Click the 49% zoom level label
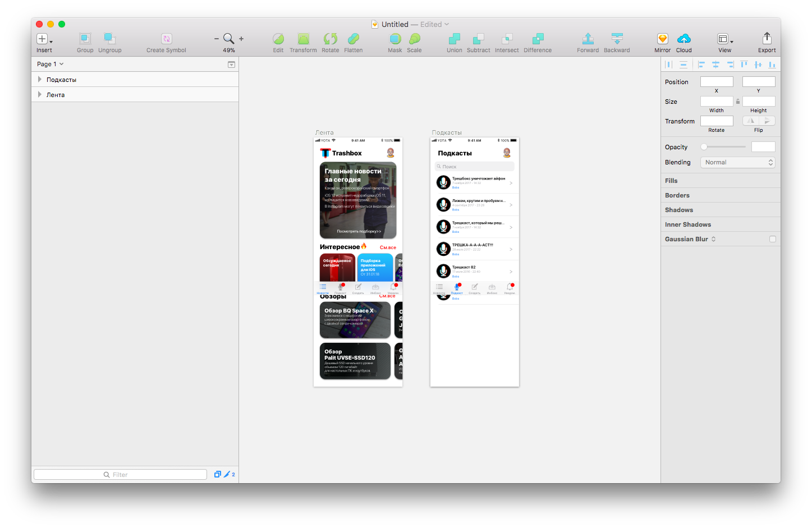Image resolution: width=812 pixels, height=528 pixels. click(229, 50)
